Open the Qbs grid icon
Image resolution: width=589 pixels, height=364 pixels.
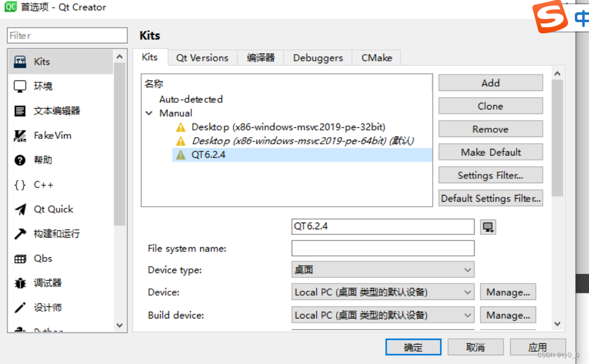pyautogui.click(x=20, y=259)
